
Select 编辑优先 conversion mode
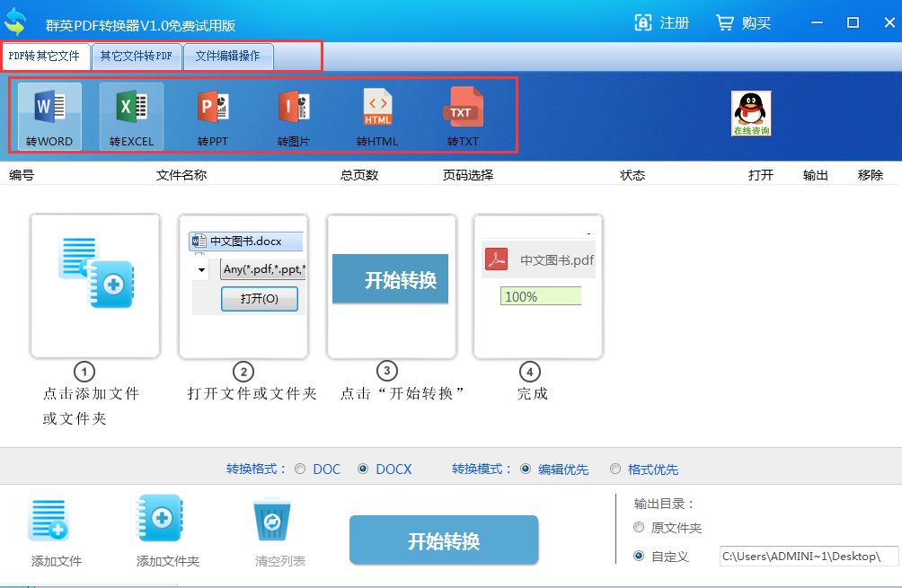(526, 469)
